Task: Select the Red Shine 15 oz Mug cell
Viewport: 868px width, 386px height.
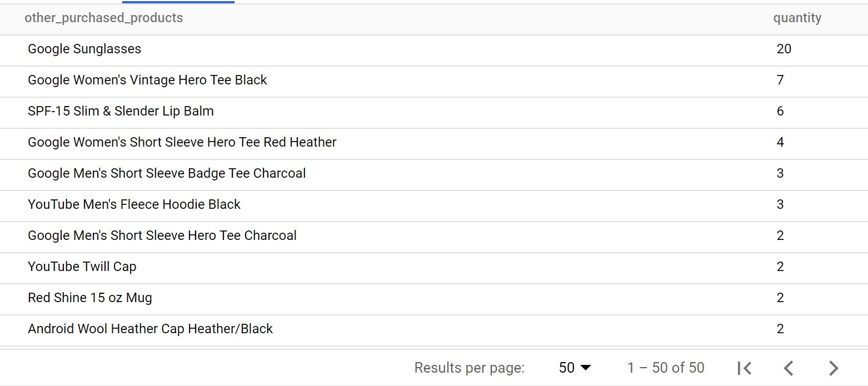Action: tap(89, 298)
